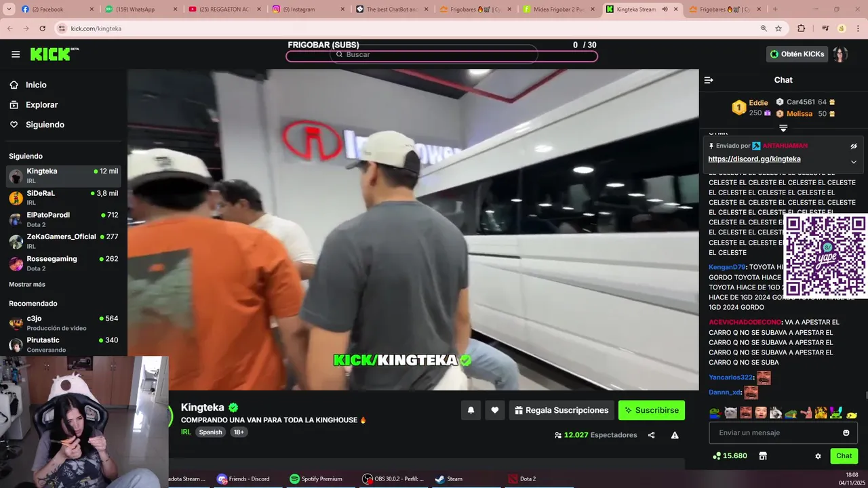The height and width of the screenshot is (488, 868).
Task: Click the Eddie top gifter badge
Action: tap(739, 107)
